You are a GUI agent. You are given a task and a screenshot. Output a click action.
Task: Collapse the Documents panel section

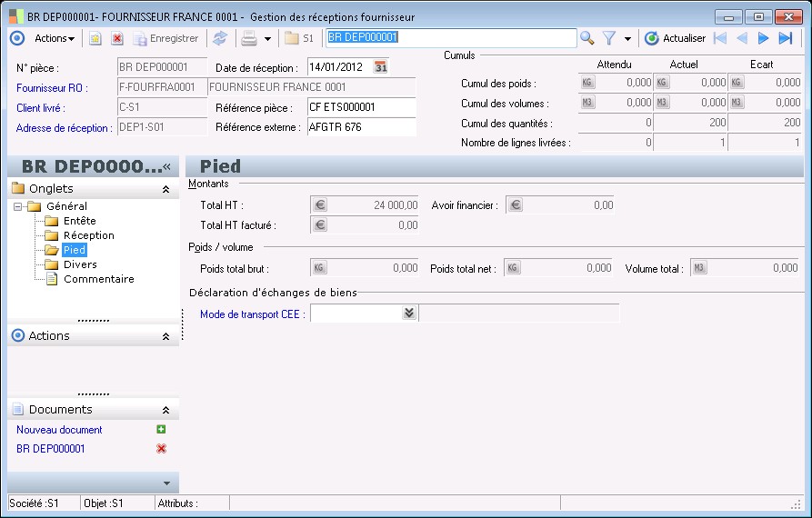tap(165, 411)
